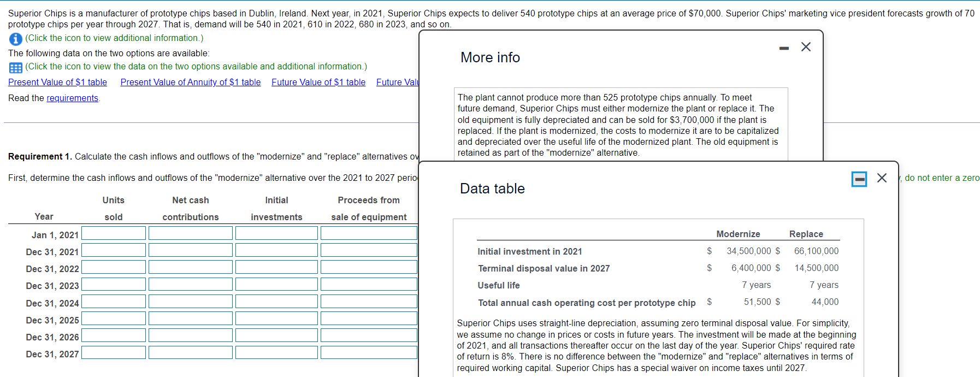
Task: Click Units sold field for Jan 1, 2021
Action: click(114, 233)
